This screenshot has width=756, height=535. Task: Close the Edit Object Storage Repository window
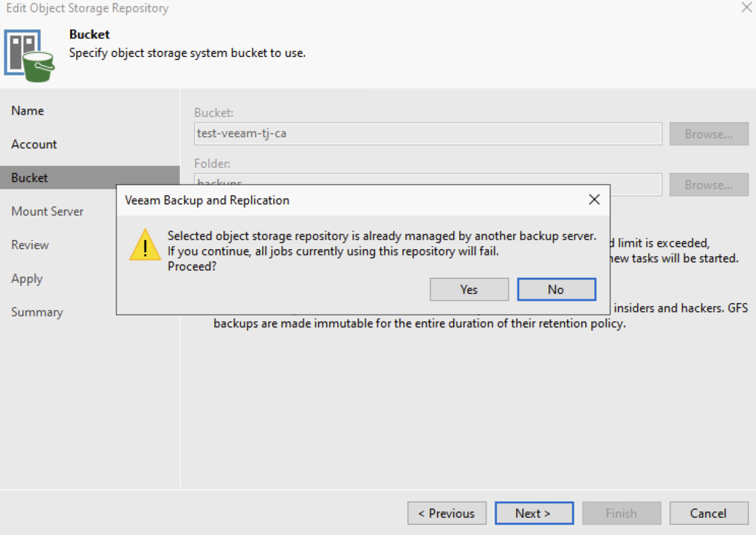(x=745, y=8)
